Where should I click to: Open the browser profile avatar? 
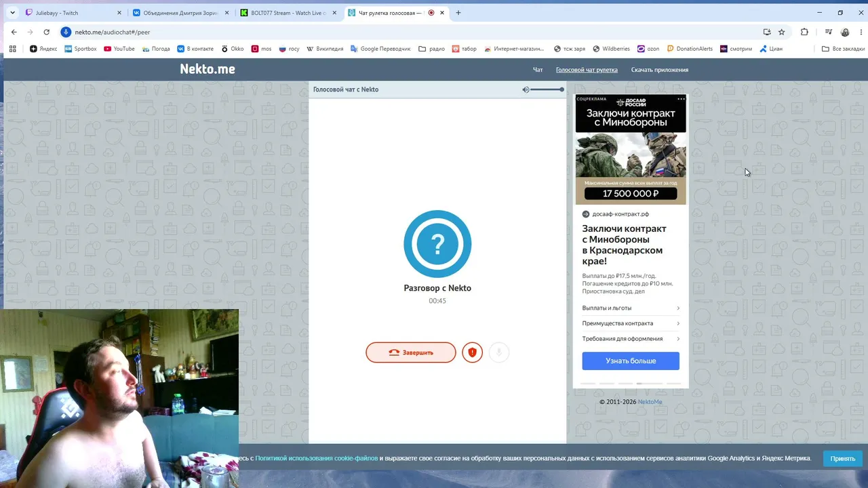tap(845, 32)
